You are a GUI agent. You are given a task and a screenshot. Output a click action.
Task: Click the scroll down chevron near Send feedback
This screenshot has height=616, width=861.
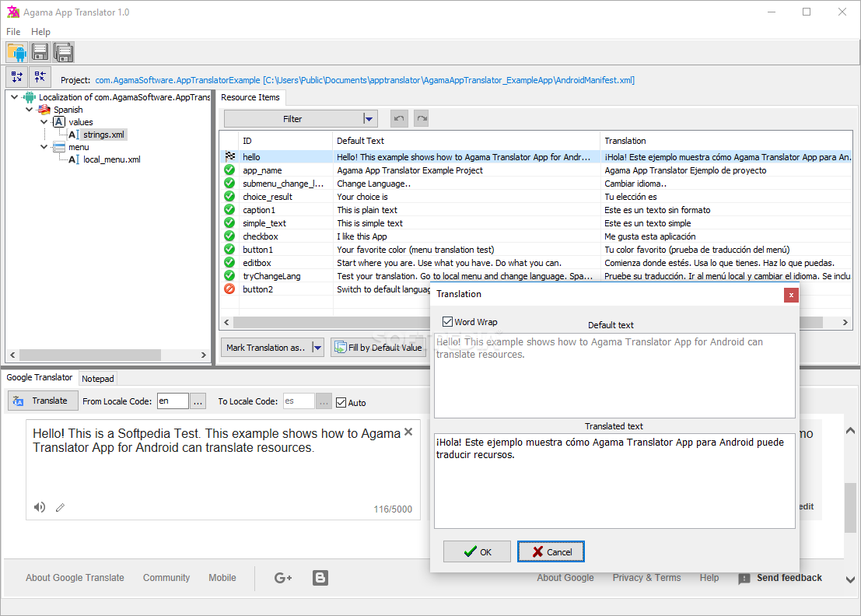(850, 579)
